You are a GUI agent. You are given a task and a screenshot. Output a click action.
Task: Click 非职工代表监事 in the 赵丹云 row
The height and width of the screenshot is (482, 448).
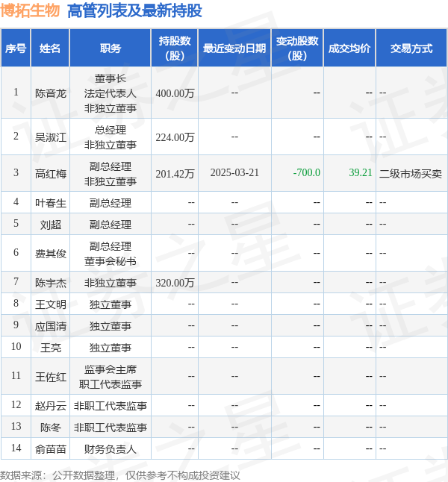click(x=111, y=406)
